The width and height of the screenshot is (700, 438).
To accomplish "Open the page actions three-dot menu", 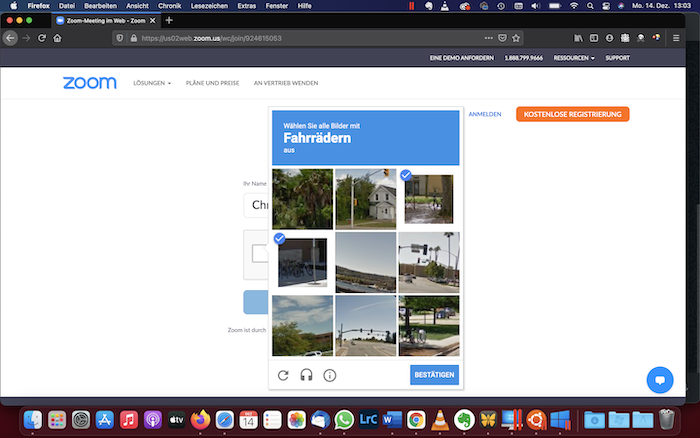I will pyautogui.click(x=488, y=38).
